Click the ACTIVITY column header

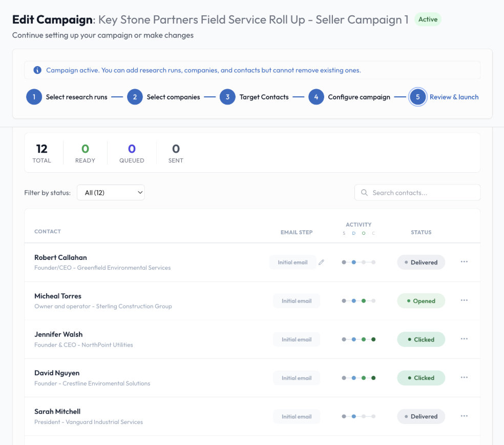point(359,225)
